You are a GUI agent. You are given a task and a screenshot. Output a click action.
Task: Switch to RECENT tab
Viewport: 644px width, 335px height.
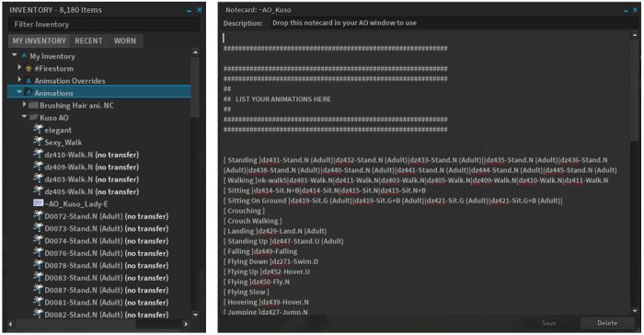pyautogui.click(x=88, y=40)
